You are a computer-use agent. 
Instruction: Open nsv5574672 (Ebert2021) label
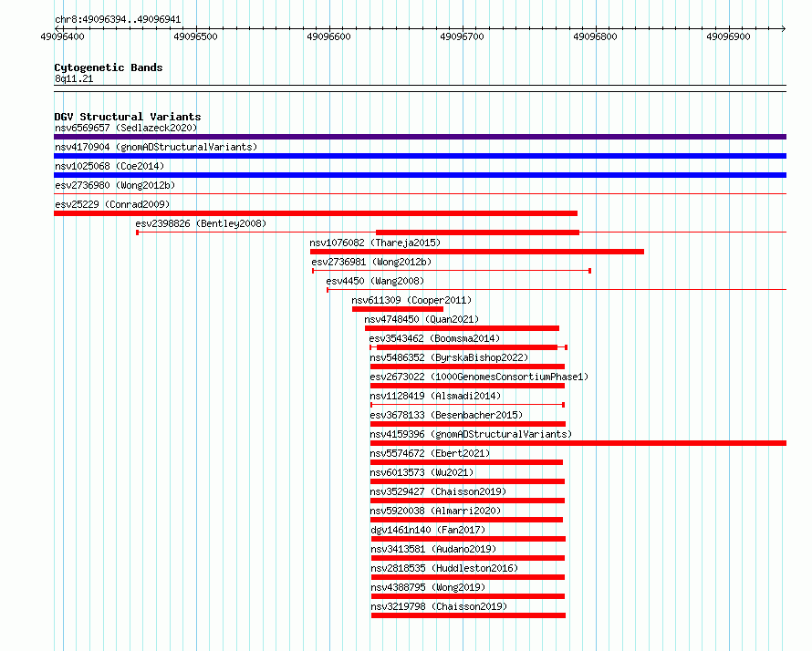[430, 453]
